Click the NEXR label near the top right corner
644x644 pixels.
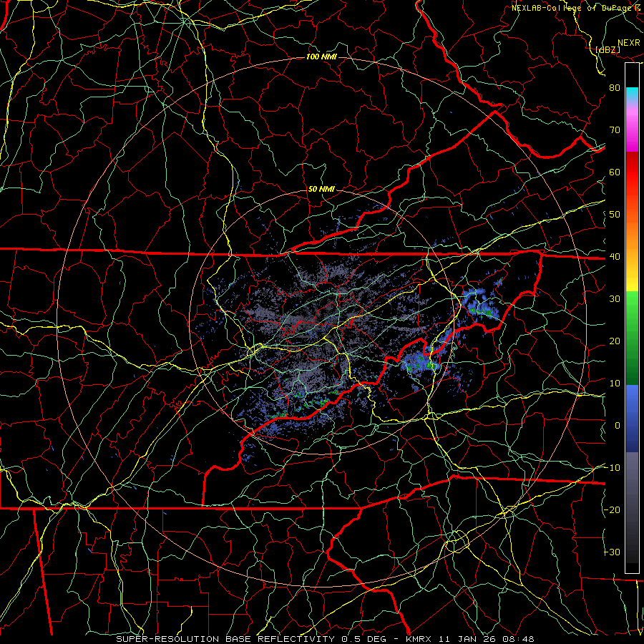(629, 43)
